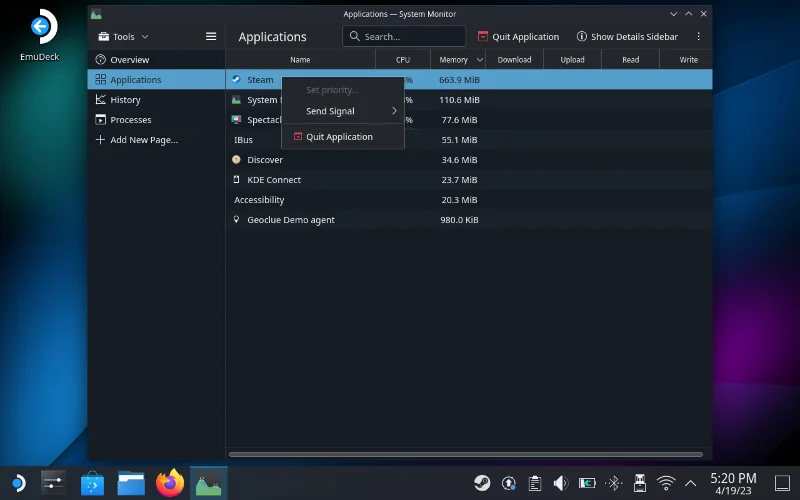
Task: Click the 663.9 MiB memory value
Action: click(459, 80)
